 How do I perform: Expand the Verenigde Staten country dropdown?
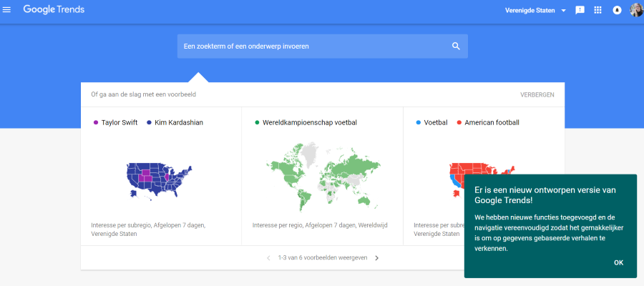(x=535, y=10)
